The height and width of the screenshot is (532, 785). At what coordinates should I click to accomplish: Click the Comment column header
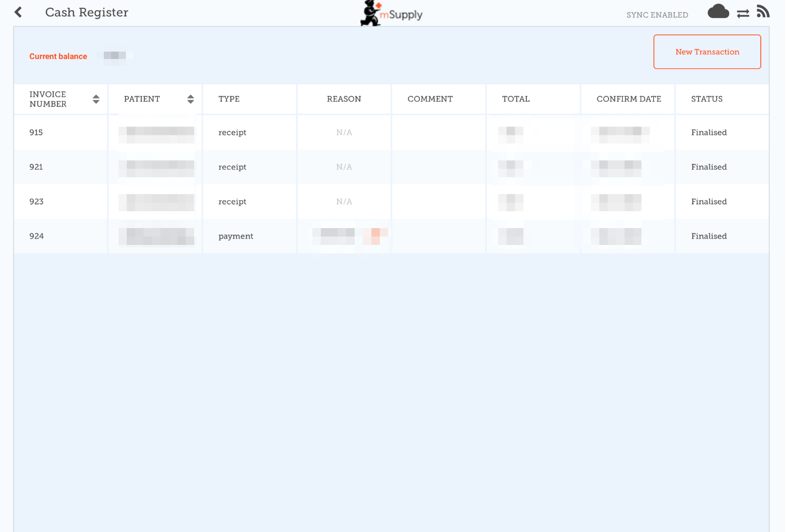pyautogui.click(x=430, y=99)
